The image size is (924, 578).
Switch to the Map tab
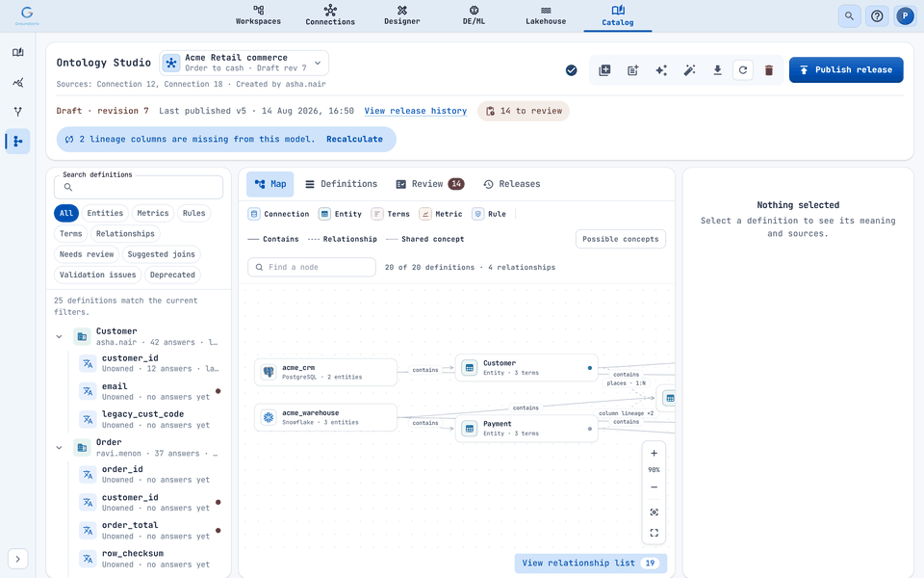point(269,184)
